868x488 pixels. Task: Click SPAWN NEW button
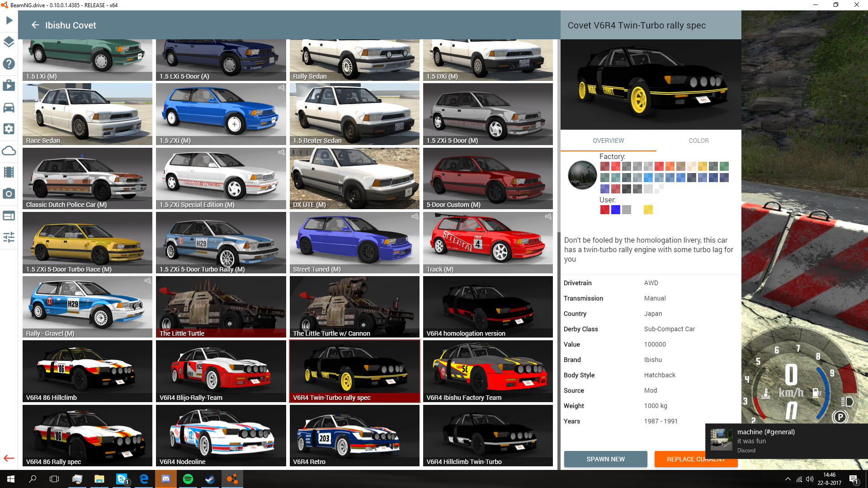[x=605, y=459]
